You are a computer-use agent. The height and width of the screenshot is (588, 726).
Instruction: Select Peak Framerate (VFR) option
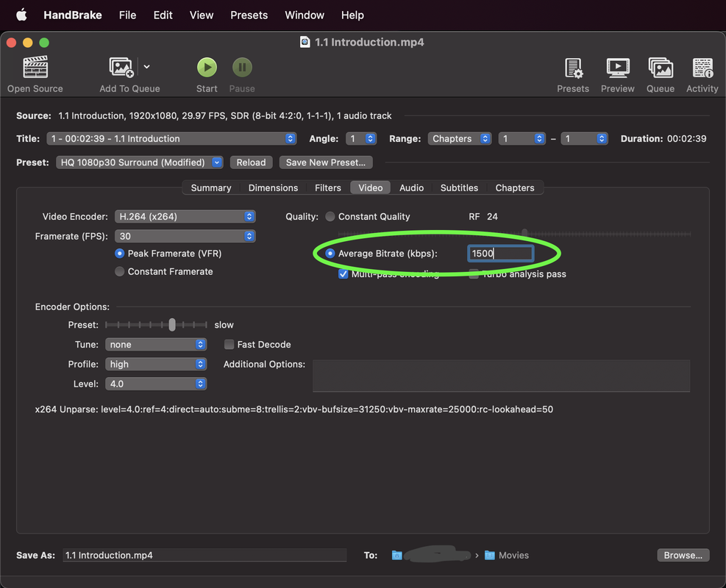click(119, 253)
